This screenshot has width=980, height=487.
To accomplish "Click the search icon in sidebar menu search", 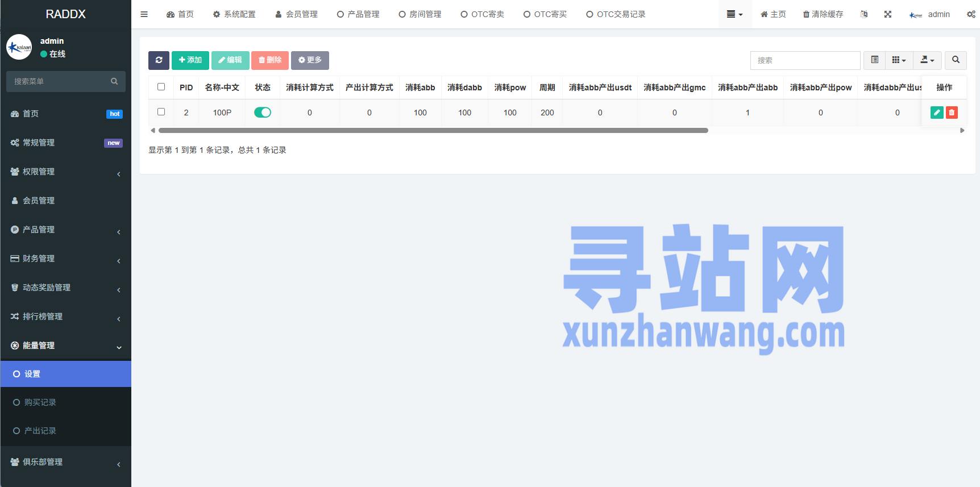I will 114,81.
